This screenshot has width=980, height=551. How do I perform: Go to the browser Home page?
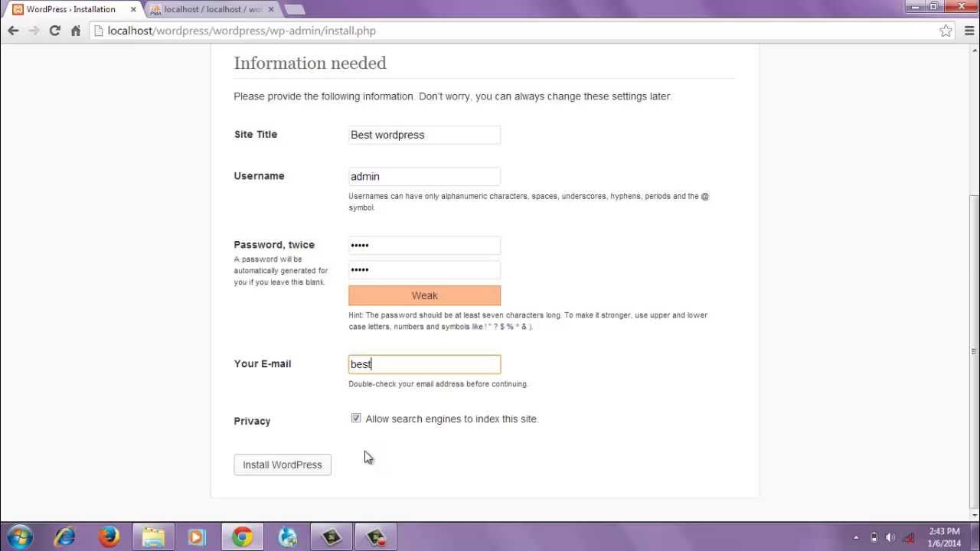pos(75,31)
